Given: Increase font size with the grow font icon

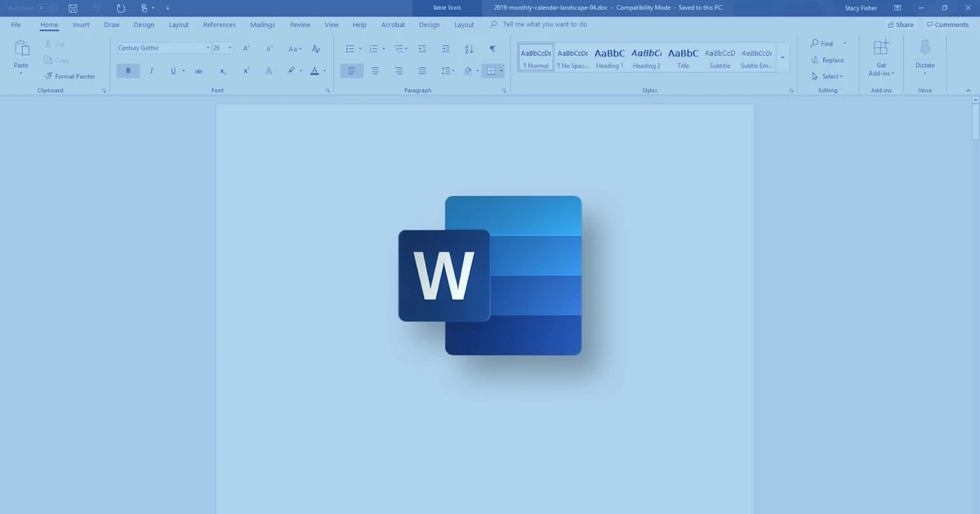Looking at the screenshot, I should click(x=247, y=48).
